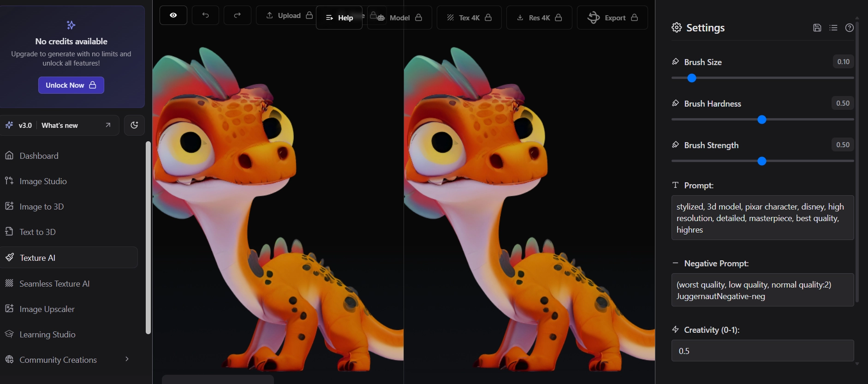868x384 pixels.
Task: Open Seamless Texture AI from sidebar
Action: pos(54,283)
